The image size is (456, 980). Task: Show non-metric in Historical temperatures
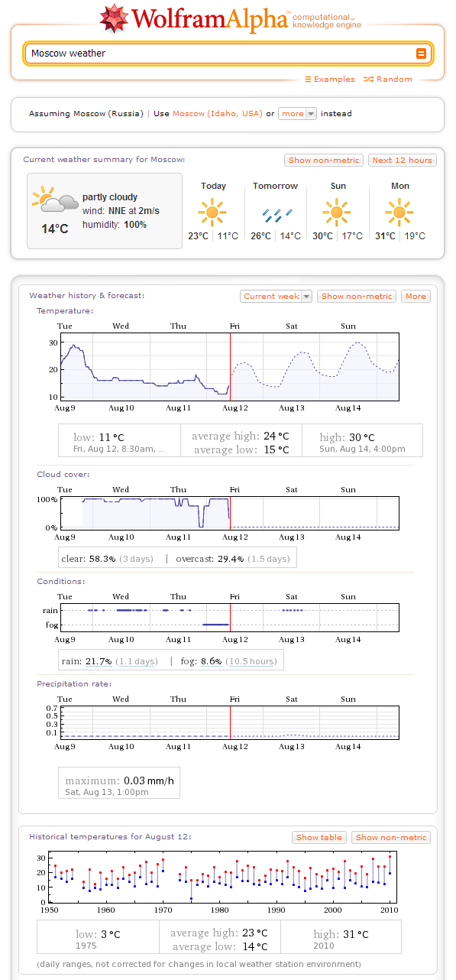[x=391, y=838]
